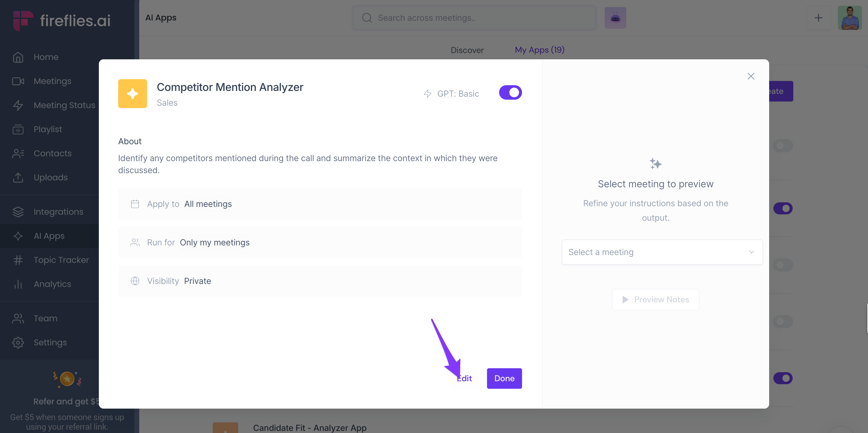
Task: Click the plus icon in top bar
Action: (x=818, y=18)
